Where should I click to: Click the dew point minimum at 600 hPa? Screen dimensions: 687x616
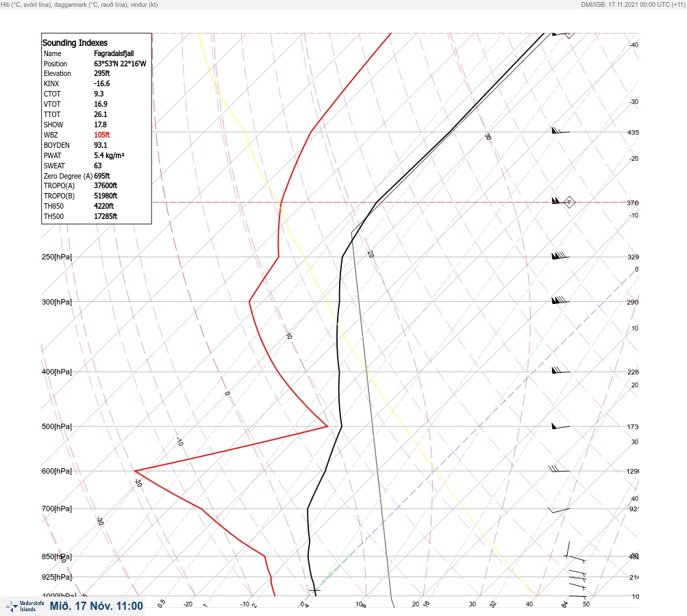click(135, 471)
